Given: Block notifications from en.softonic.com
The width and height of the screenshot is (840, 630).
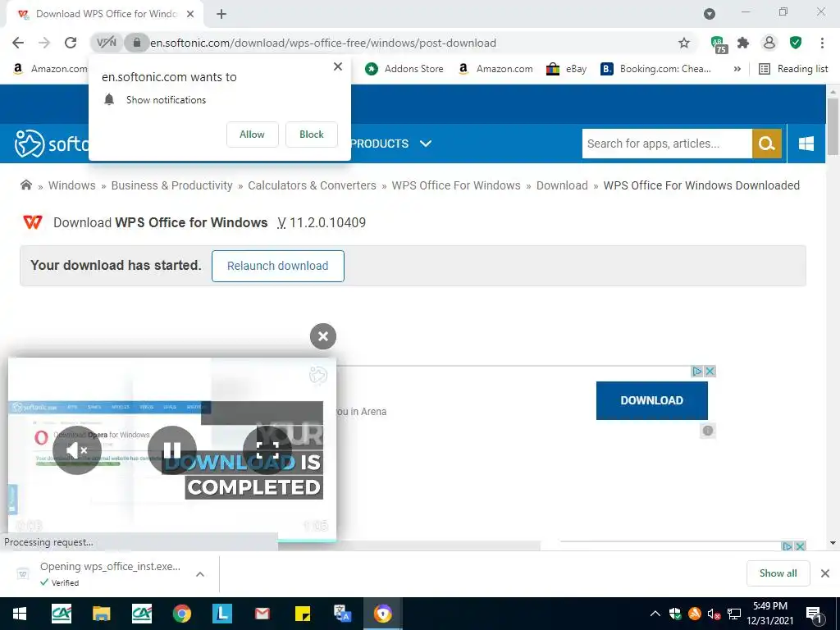Looking at the screenshot, I should 311,135.
